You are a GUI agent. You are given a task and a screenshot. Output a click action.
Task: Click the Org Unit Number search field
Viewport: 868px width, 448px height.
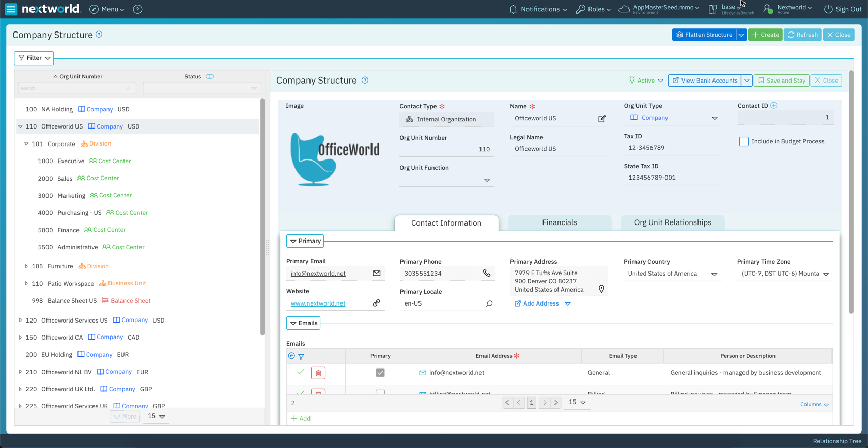tap(72, 88)
